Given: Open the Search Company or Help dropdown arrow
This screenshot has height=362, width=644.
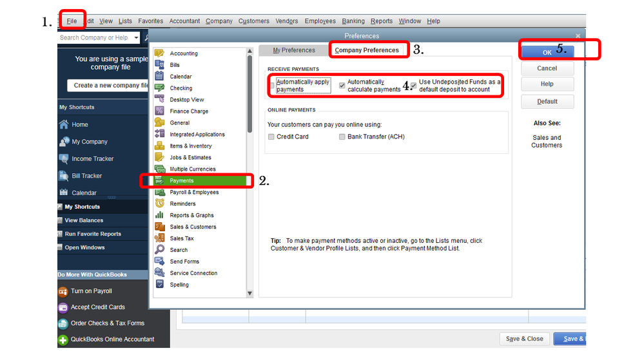Looking at the screenshot, I should 136,38.
